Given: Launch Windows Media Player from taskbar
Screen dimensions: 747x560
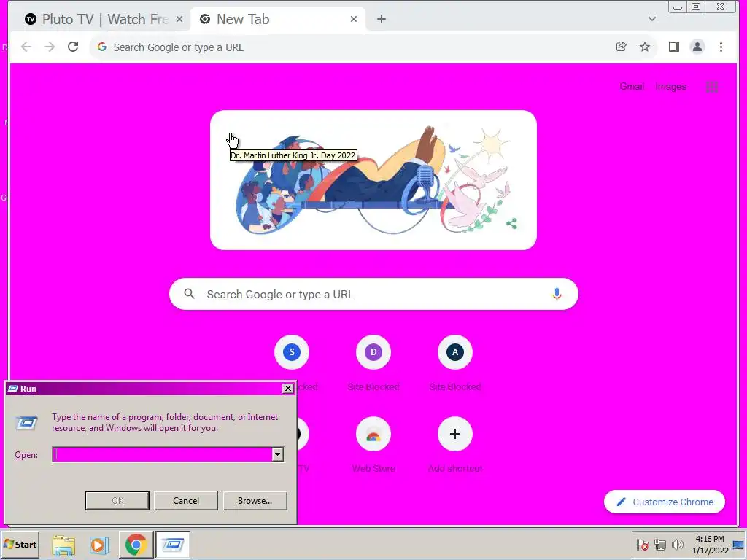Looking at the screenshot, I should tap(98, 545).
